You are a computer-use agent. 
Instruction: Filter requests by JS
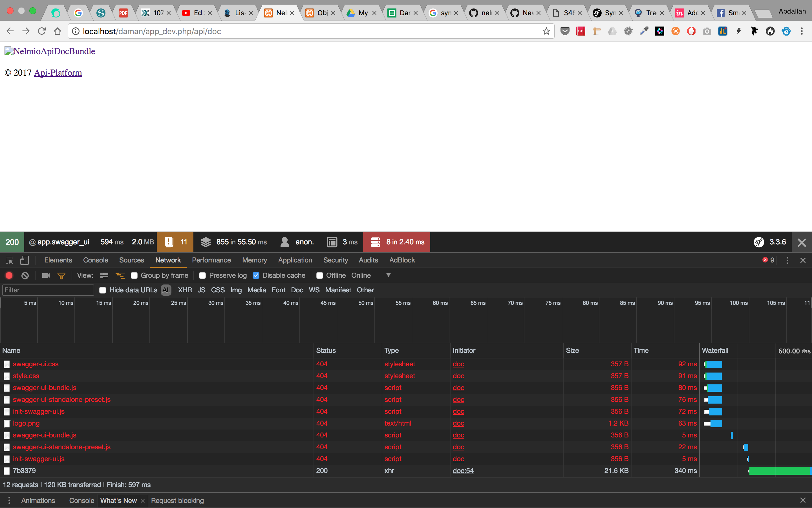click(x=201, y=290)
